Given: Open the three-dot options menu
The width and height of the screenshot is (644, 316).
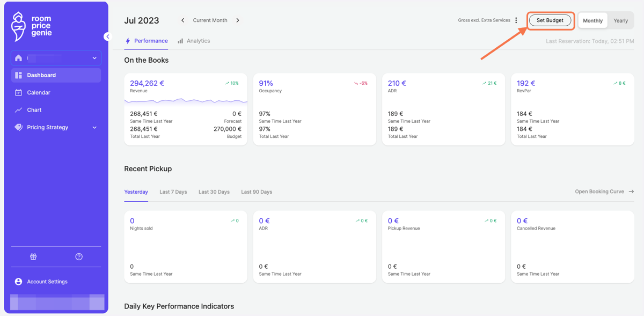Looking at the screenshot, I should click(516, 20).
